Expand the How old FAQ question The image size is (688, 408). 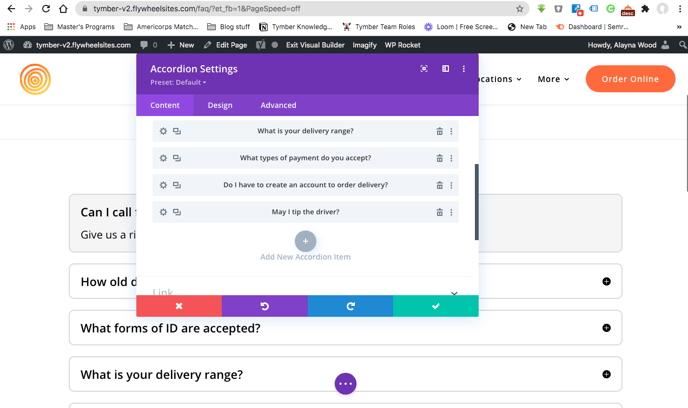click(606, 281)
